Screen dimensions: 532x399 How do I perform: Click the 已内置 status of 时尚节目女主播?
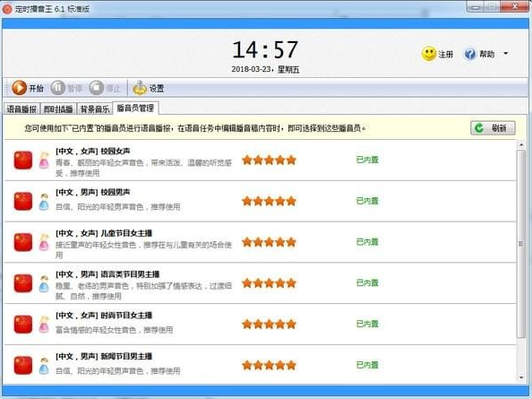click(x=367, y=324)
